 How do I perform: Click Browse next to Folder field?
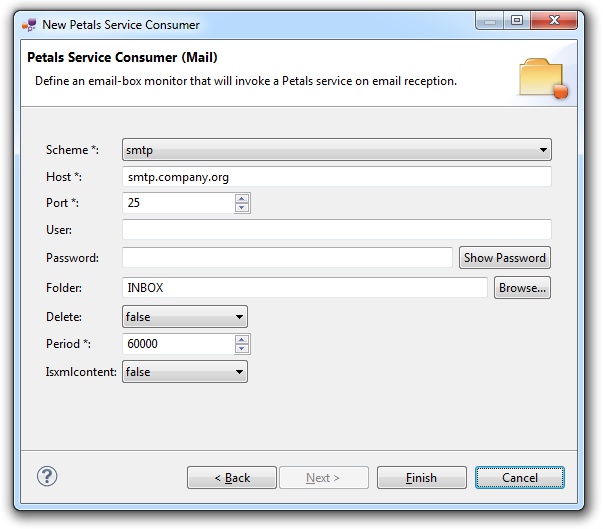coord(522,288)
